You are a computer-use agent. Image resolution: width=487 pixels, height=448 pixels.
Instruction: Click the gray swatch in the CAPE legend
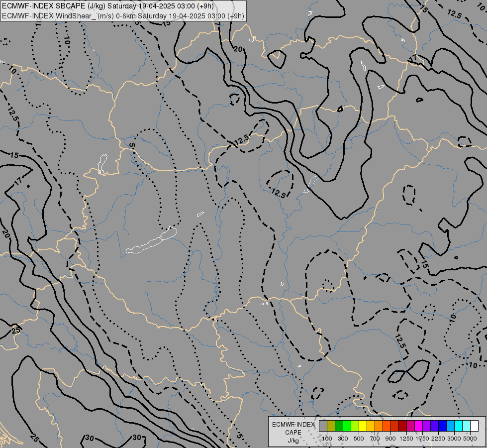point(323,426)
